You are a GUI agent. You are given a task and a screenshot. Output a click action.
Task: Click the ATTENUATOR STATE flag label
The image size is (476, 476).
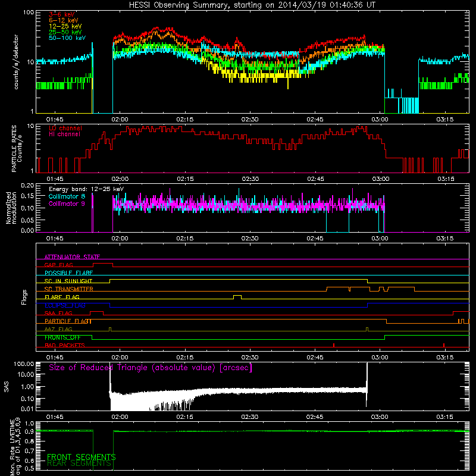72,257
